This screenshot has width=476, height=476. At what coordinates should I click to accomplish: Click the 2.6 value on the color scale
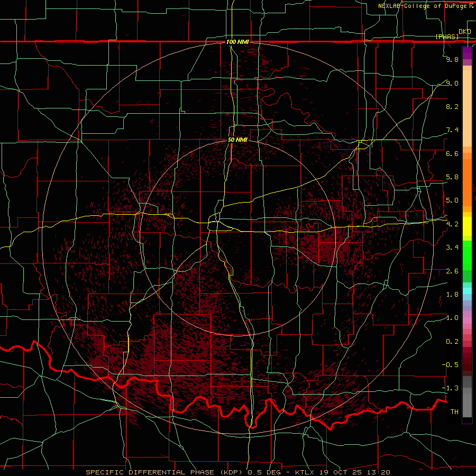(x=452, y=271)
